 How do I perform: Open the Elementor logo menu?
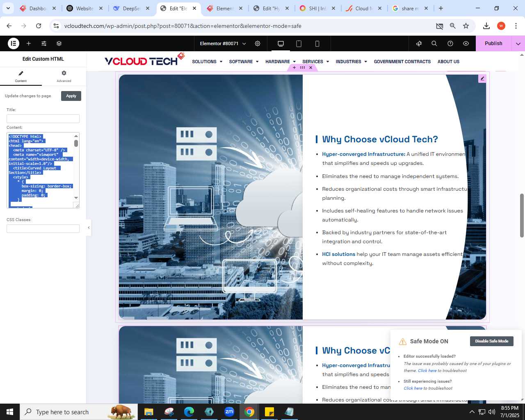point(14,43)
